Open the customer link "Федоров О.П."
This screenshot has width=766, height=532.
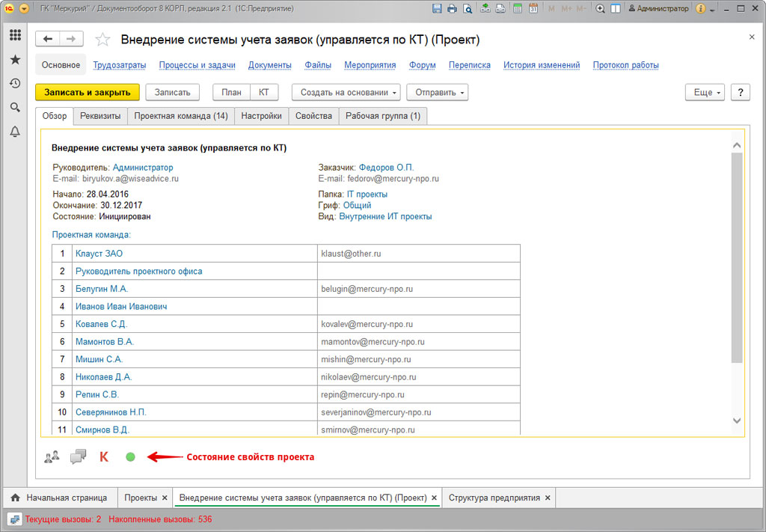(386, 168)
